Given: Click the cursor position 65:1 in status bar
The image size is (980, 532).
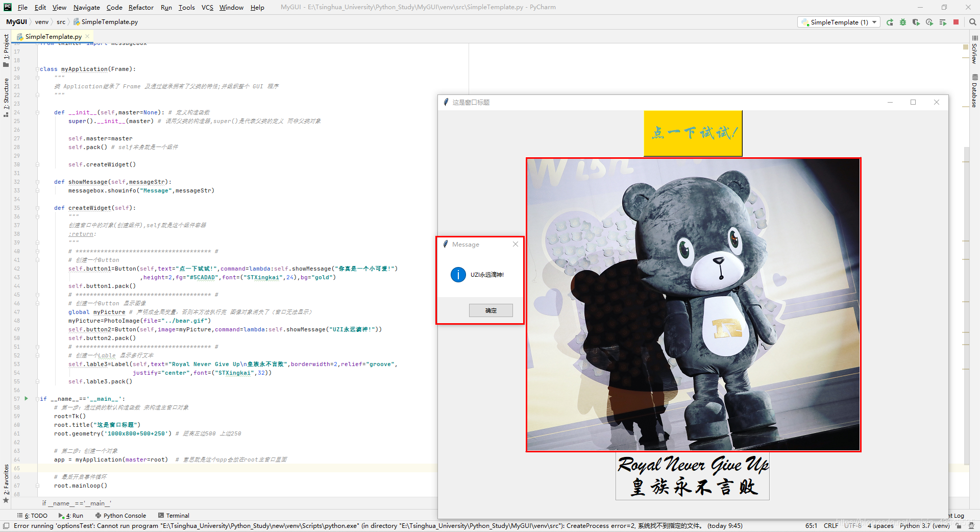Looking at the screenshot, I should 811,526.
